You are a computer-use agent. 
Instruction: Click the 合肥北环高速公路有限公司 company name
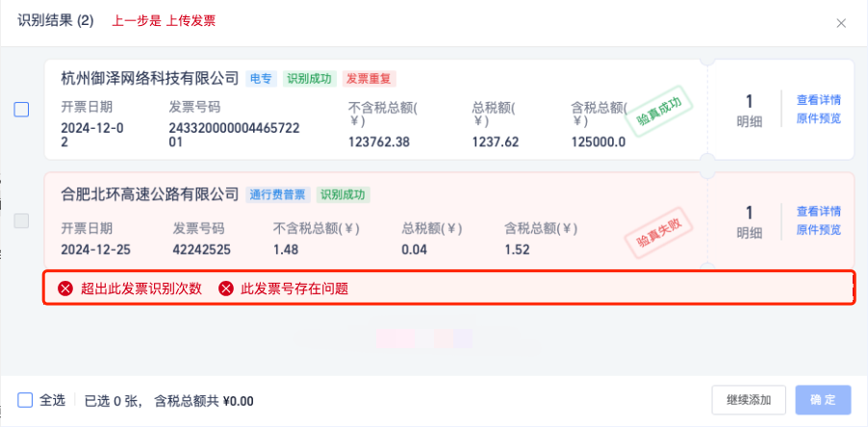[150, 194]
